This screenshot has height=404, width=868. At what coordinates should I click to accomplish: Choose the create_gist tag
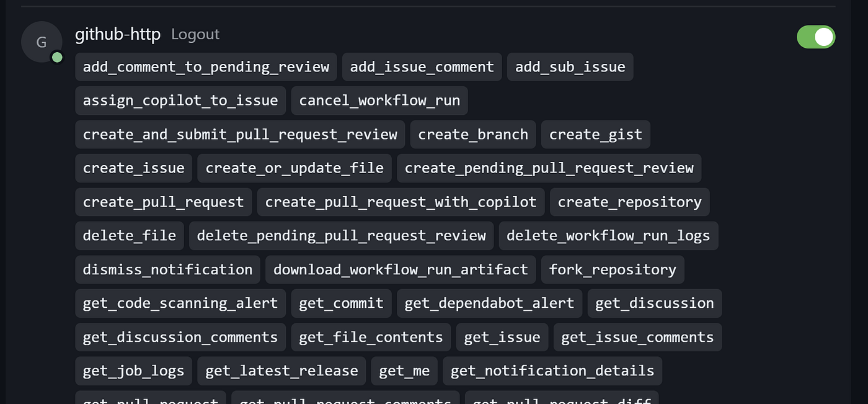[596, 135]
